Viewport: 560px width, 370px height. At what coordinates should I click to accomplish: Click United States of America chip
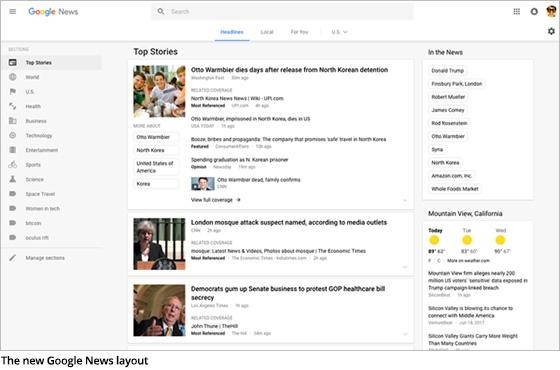tap(156, 167)
